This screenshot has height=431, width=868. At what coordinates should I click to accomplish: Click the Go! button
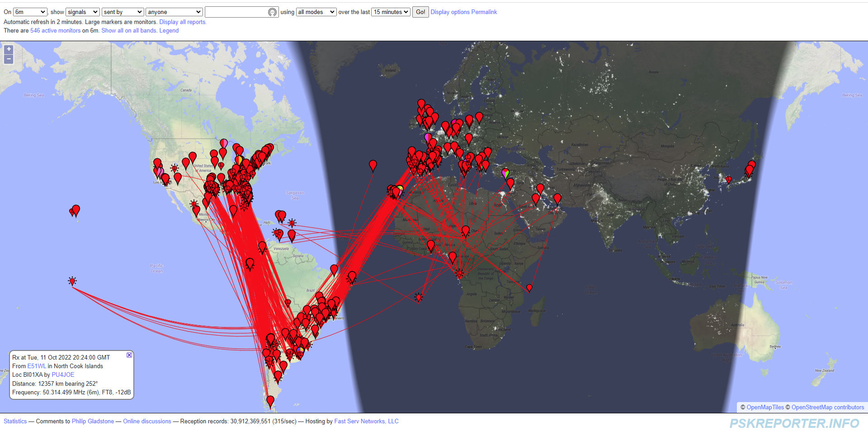420,12
